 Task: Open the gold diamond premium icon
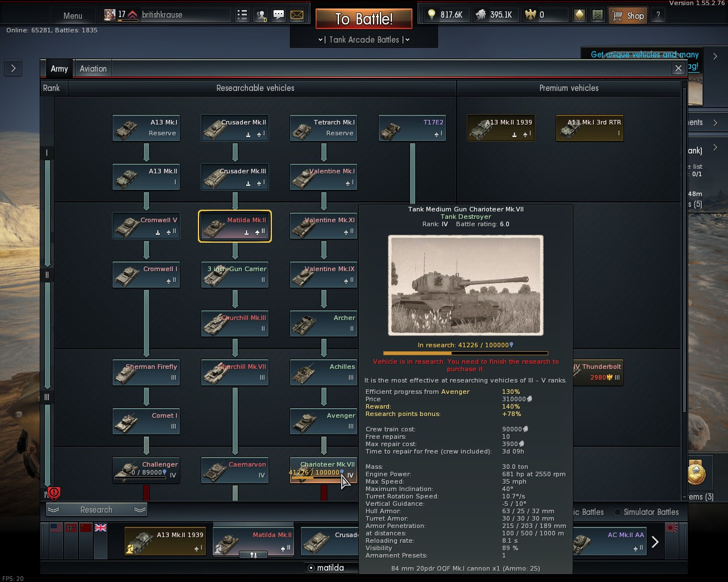(579, 15)
